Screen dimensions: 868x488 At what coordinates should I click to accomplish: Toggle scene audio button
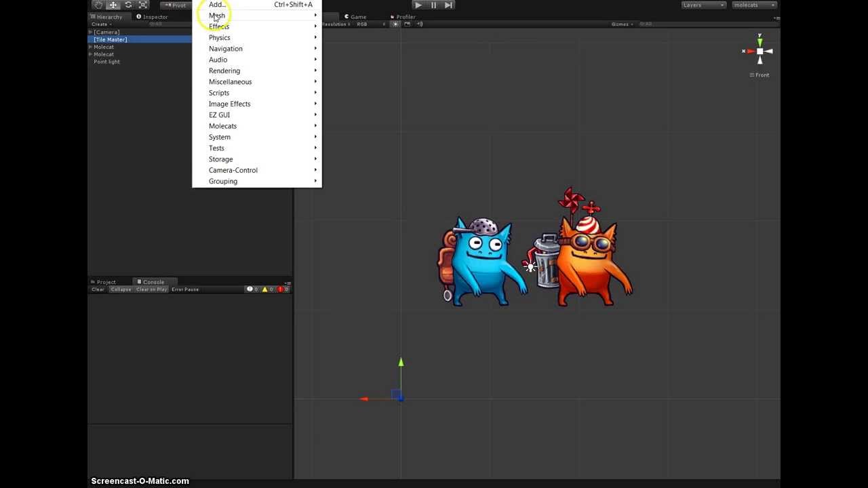[419, 24]
